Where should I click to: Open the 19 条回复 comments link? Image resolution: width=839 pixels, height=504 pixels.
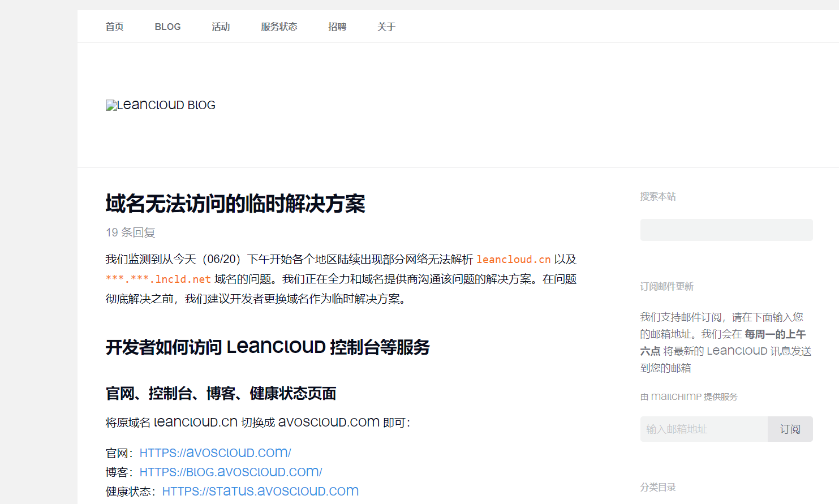(130, 232)
